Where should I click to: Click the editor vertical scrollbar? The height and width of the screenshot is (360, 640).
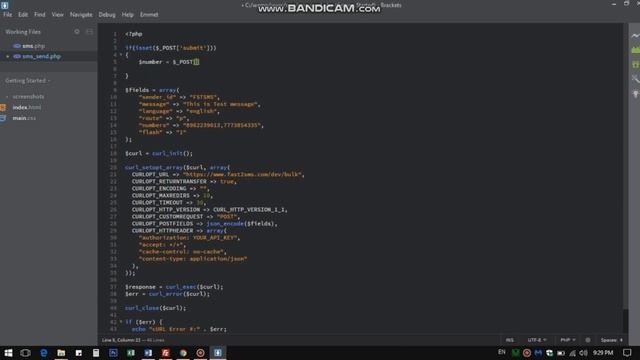626,179
